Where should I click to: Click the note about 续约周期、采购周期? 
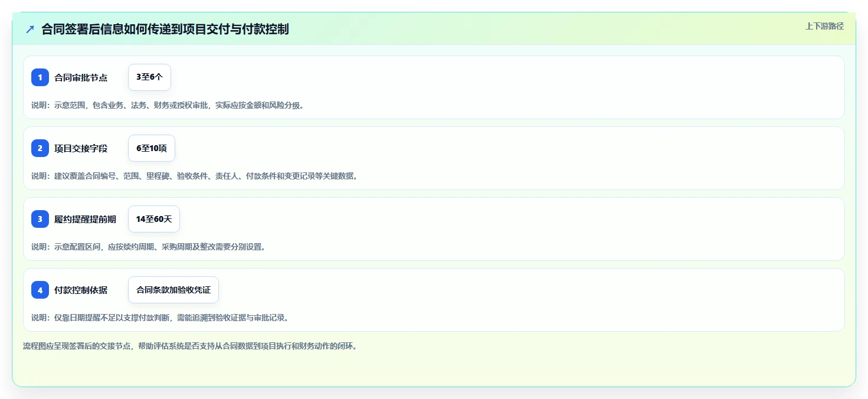(148, 247)
